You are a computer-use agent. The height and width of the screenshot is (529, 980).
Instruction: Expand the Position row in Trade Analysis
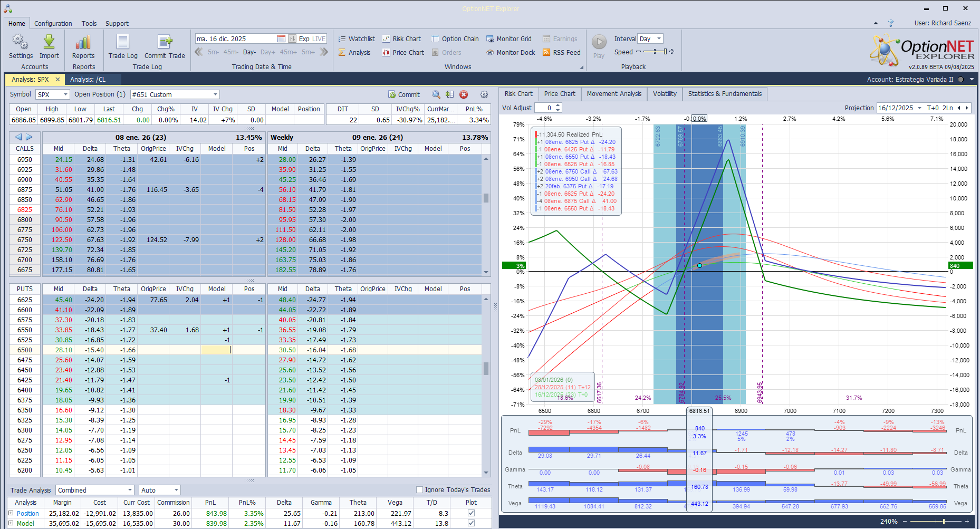click(x=11, y=513)
